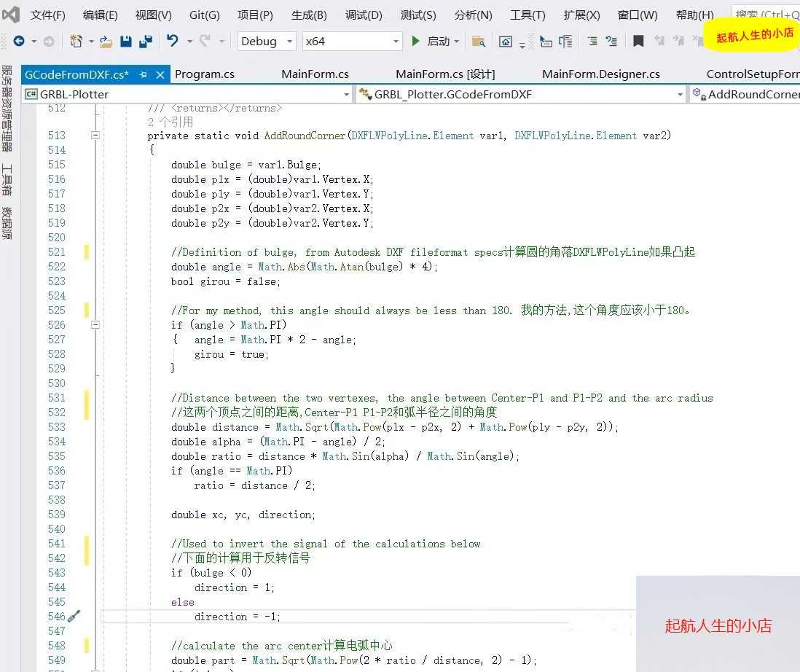Click the Open File folder icon
The image size is (800, 672).
[106, 42]
